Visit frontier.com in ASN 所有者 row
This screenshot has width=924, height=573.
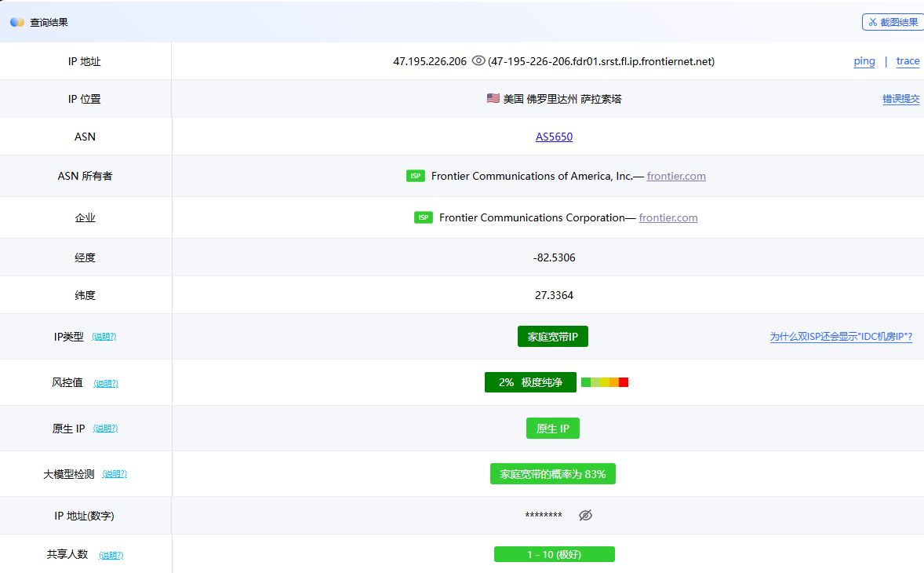tap(676, 176)
